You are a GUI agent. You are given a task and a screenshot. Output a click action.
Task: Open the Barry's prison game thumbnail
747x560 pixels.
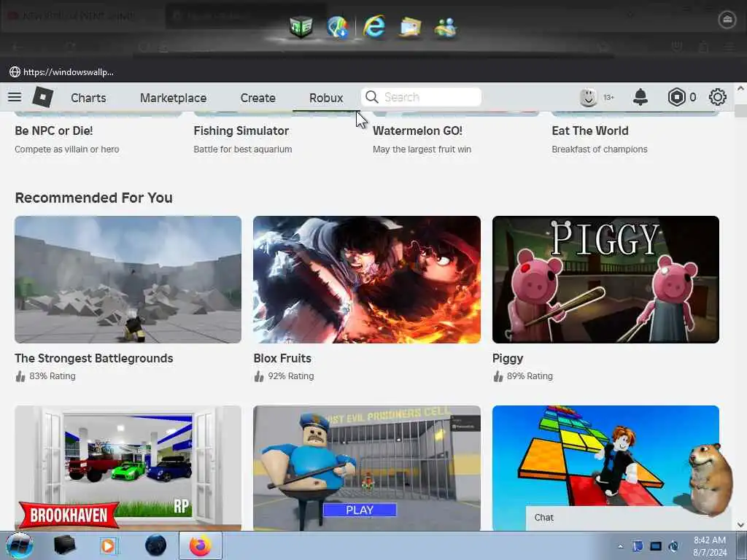(x=367, y=468)
